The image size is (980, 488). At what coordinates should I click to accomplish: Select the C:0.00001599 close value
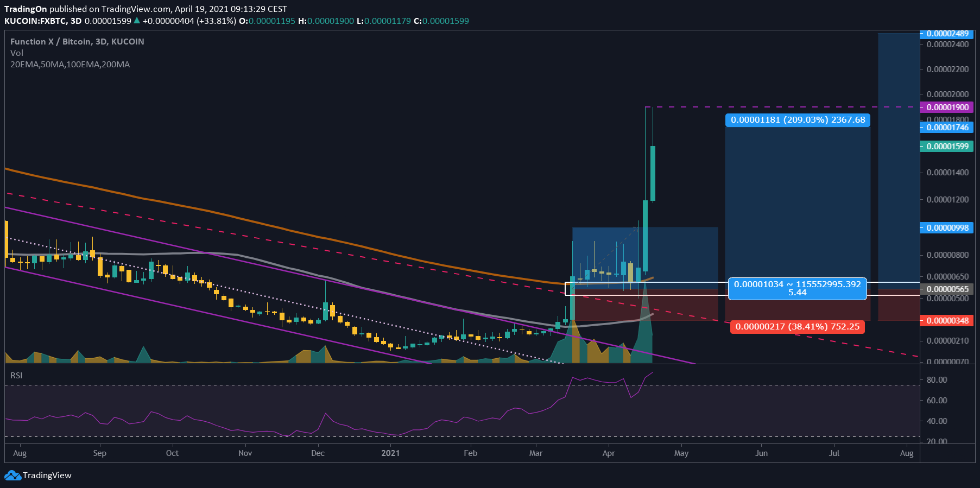441,21
